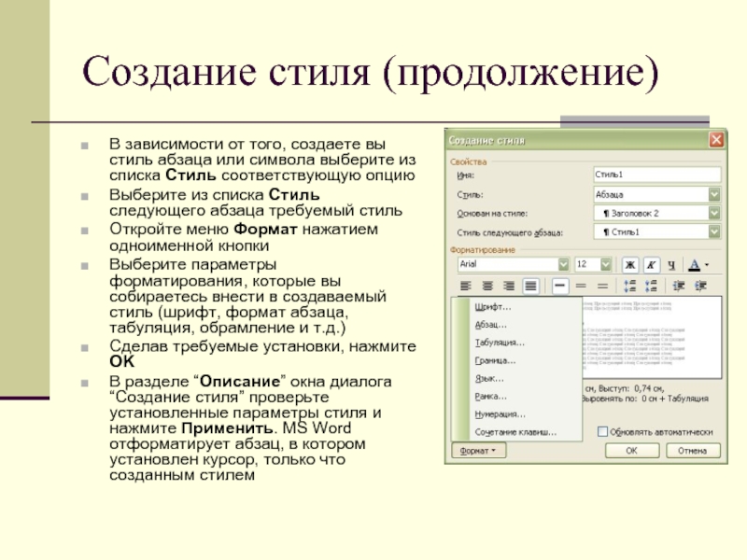Expand the Стиль (Абзаца) dropdown

tap(713, 194)
